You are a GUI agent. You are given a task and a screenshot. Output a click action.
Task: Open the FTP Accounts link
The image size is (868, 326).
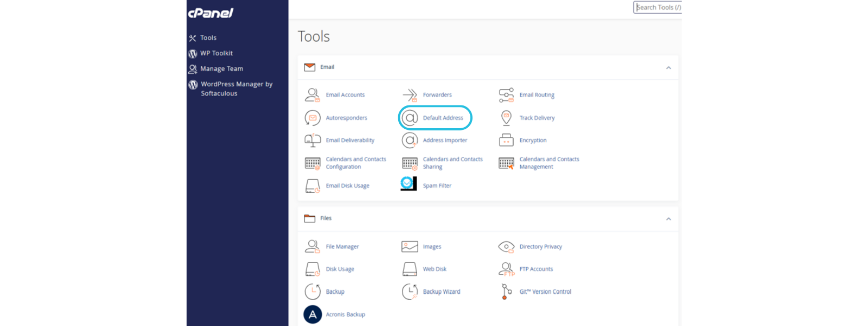[537, 269]
